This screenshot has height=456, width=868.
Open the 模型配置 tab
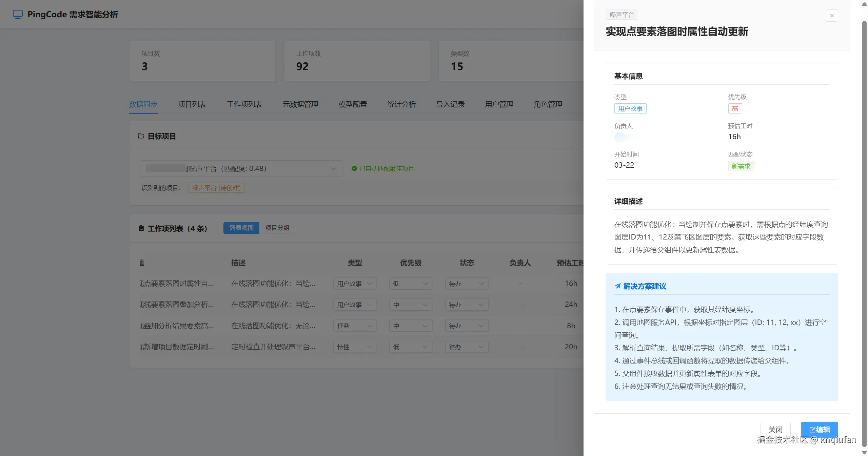click(x=353, y=104)
